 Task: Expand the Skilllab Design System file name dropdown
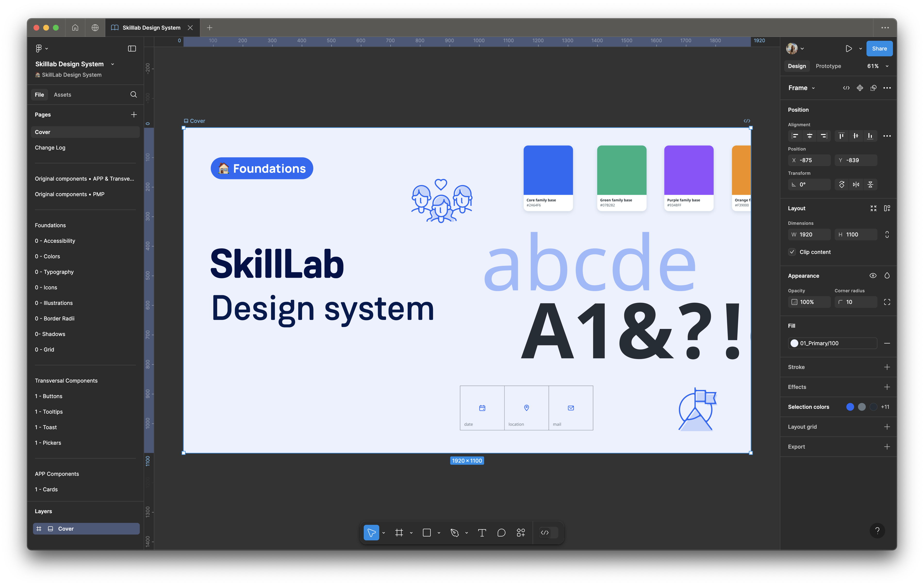[112, 64]
